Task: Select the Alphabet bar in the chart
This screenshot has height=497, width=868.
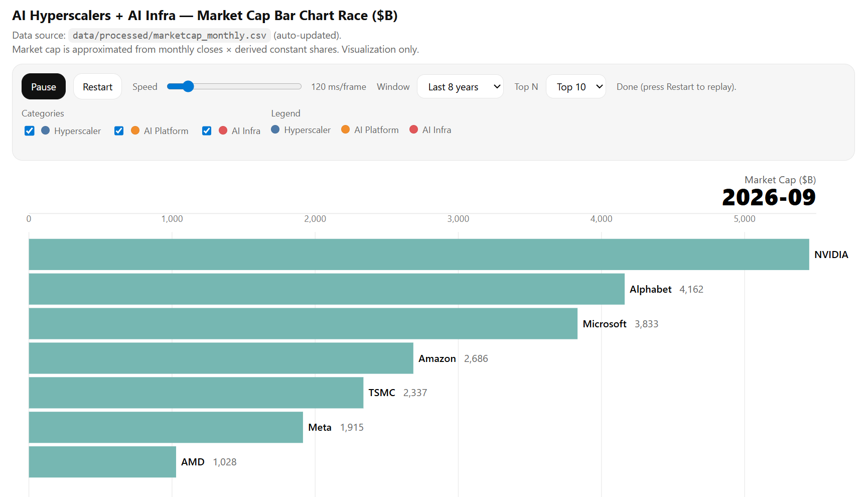Action: click(327, 289)
